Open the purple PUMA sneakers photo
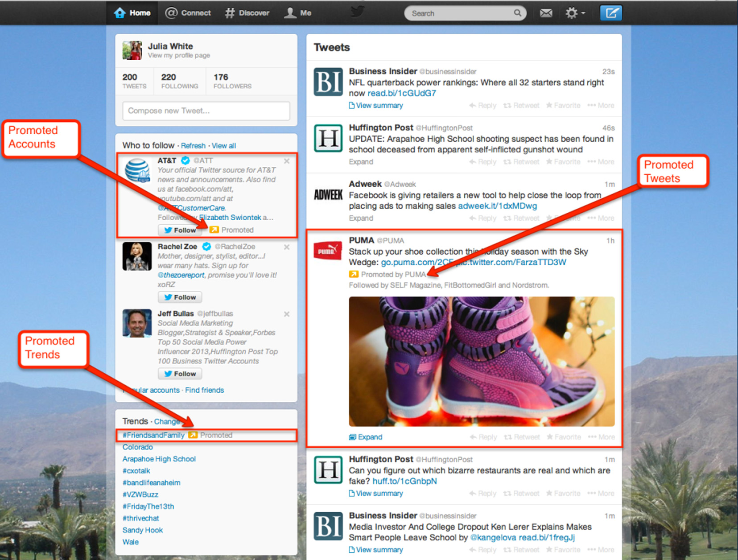Viewport: 738px width, 560px height. pyautogui.click(x=481, y=361)
